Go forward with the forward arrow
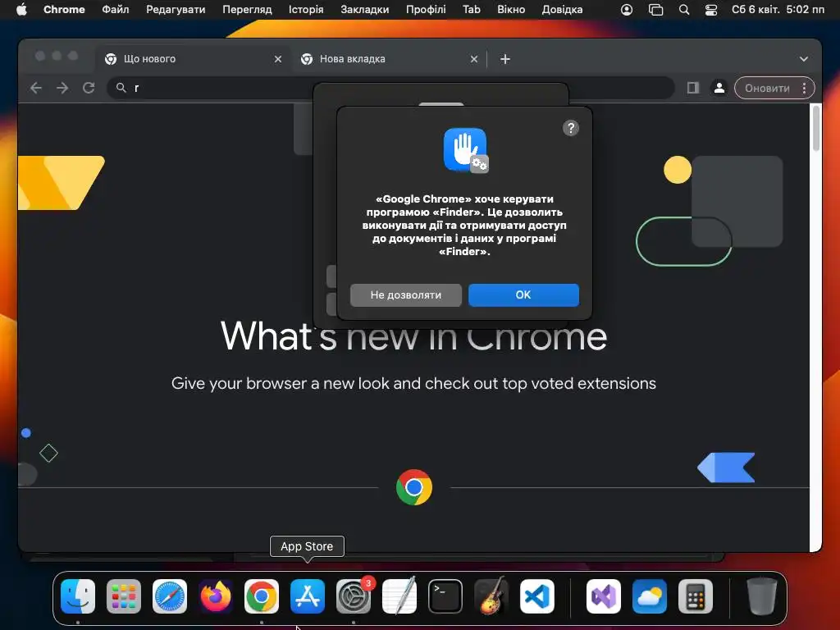 [x=62, y=88]
